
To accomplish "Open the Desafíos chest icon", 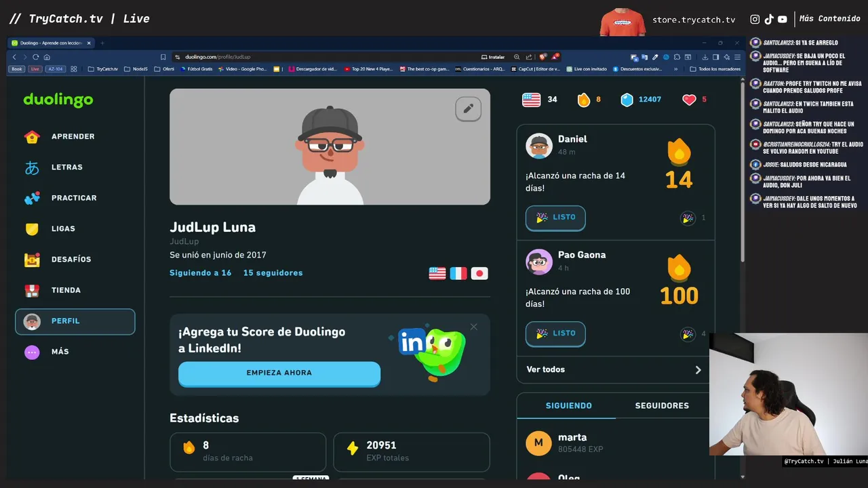I will [x=32, y=260].
